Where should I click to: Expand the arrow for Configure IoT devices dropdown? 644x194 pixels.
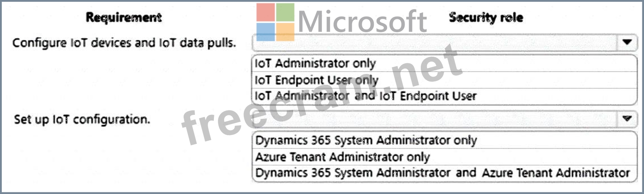click(x=627, y=43)
